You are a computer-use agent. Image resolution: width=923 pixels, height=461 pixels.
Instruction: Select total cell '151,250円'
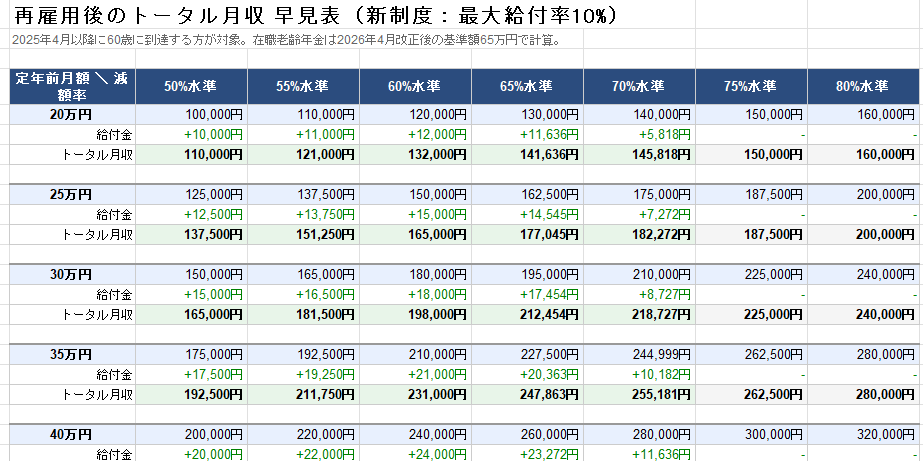pos(303,235)
